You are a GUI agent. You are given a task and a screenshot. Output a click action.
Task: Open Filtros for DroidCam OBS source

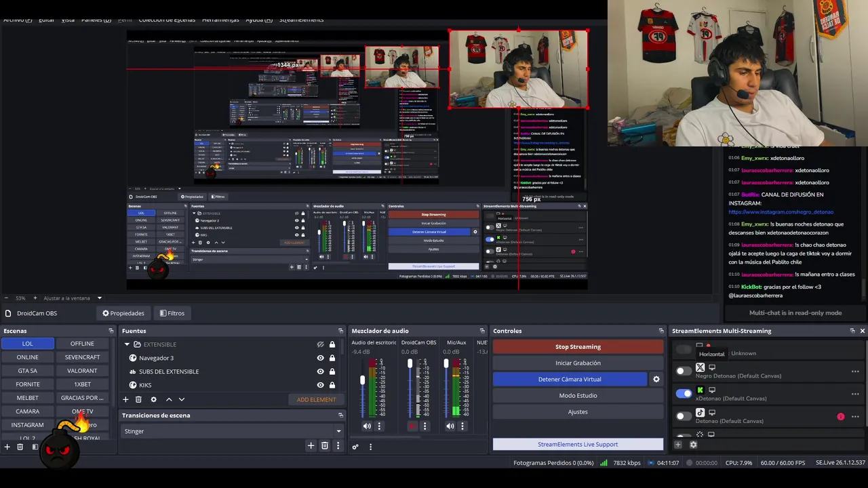[172, 313]
